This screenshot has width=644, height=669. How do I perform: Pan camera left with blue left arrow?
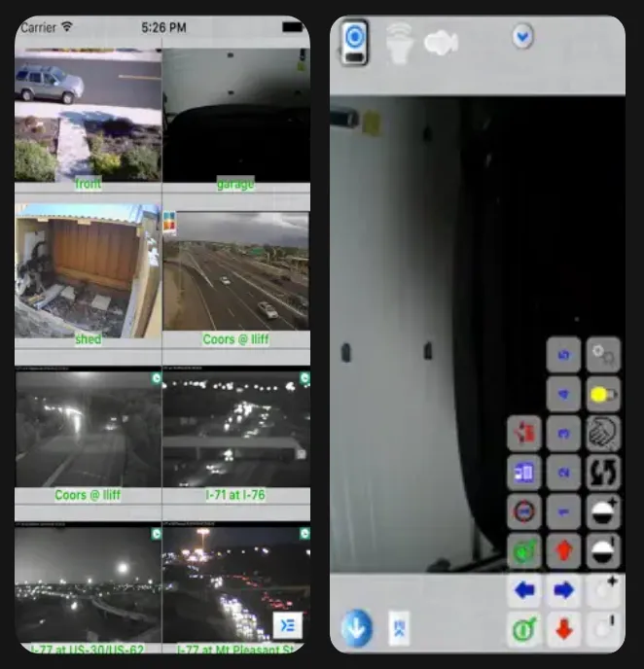click(524, 589)
